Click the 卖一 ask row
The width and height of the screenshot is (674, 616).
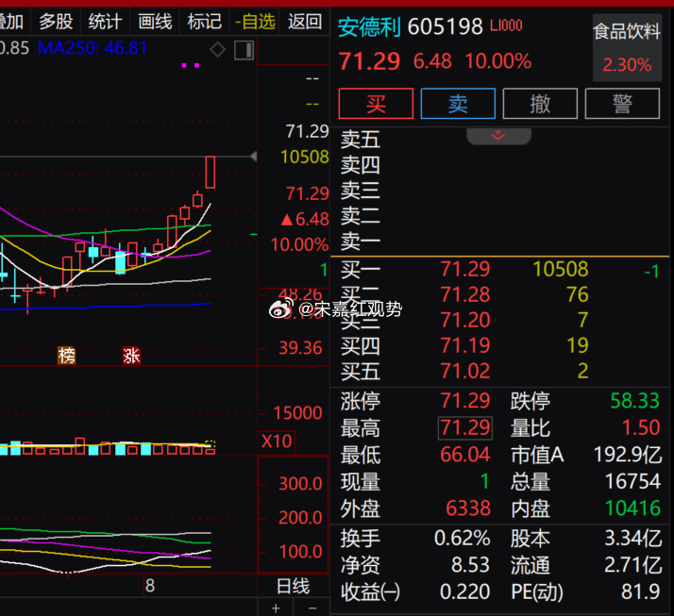[499, 241]
